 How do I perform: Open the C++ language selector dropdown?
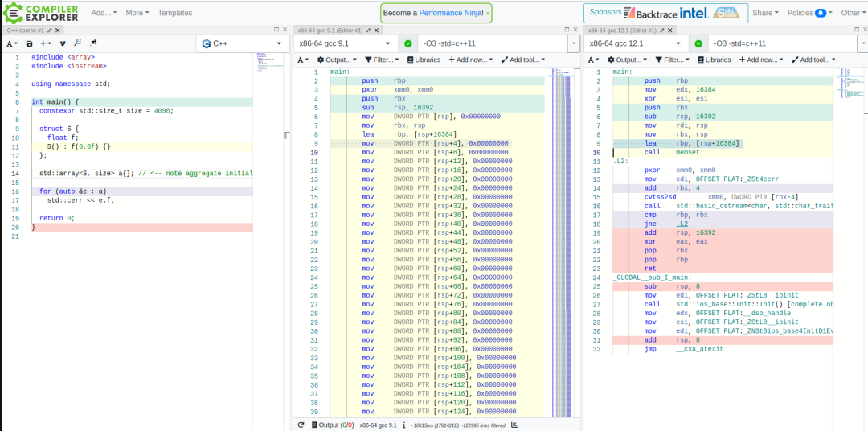click(242, 43)
